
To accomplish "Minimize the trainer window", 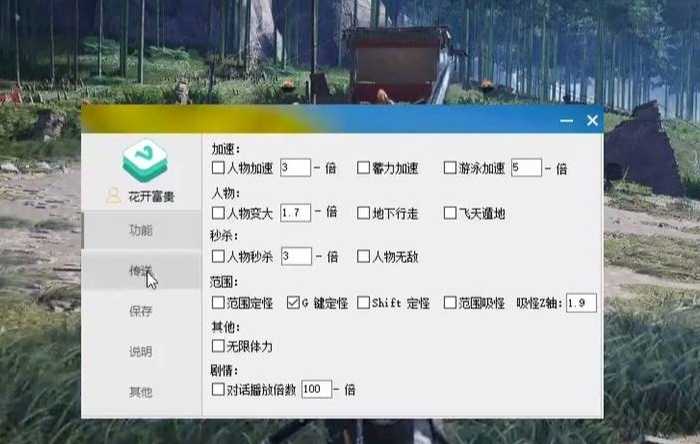I will coord(567,120).
